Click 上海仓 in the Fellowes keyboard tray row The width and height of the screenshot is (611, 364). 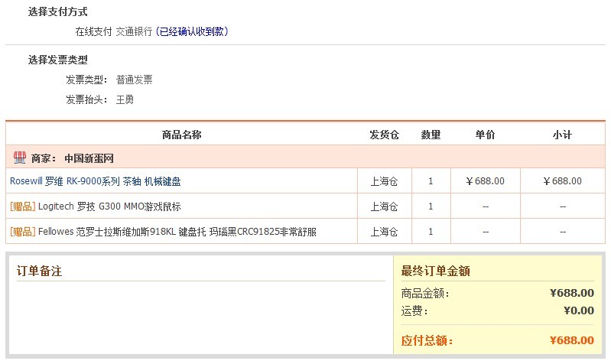coord(384,232)
